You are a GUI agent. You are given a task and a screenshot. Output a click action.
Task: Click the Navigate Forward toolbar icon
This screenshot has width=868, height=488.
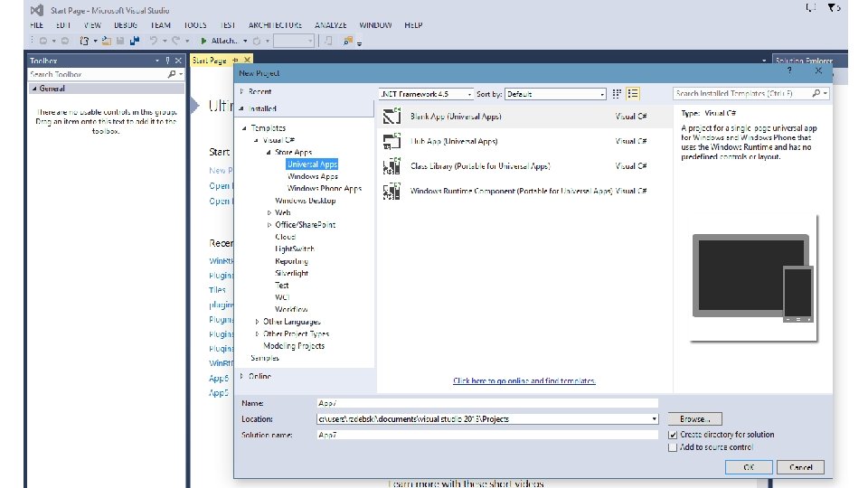65,41
